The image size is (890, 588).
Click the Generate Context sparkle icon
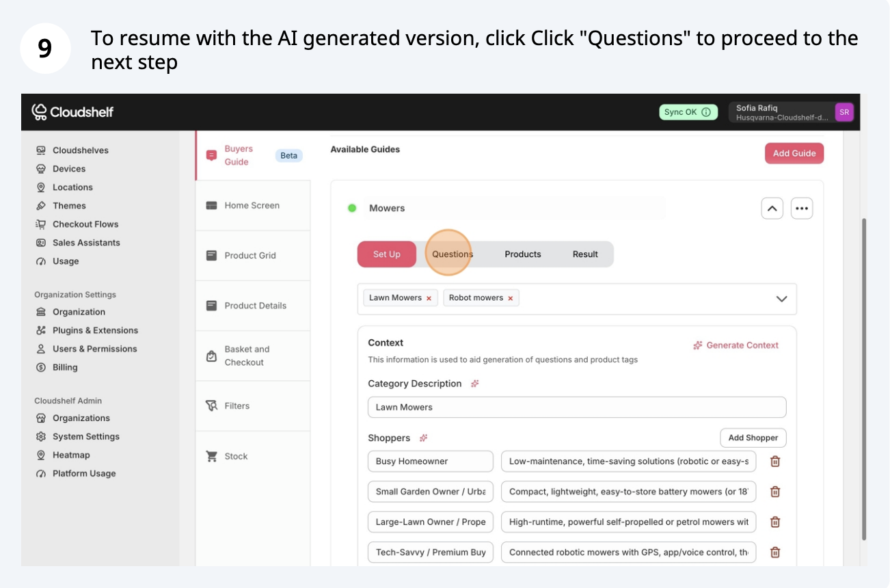click(x=697, y=345)
